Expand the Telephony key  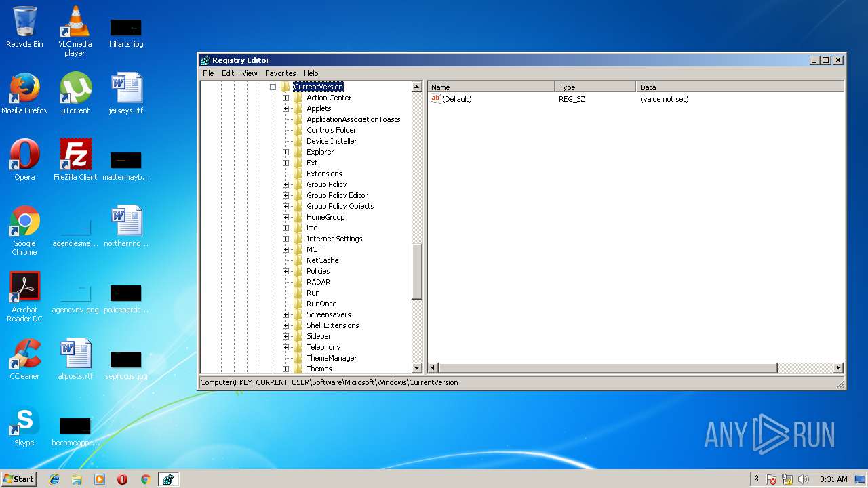[x=285, y=347]
